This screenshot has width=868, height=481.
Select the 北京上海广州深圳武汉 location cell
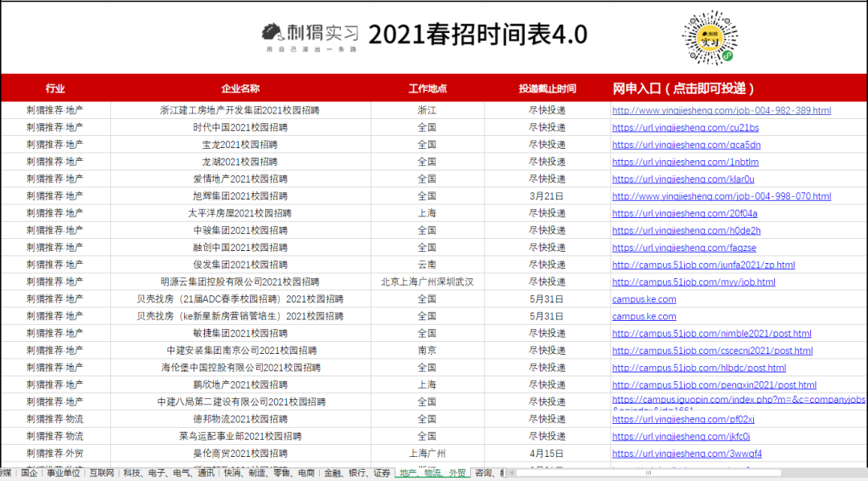tap(427, 282)
